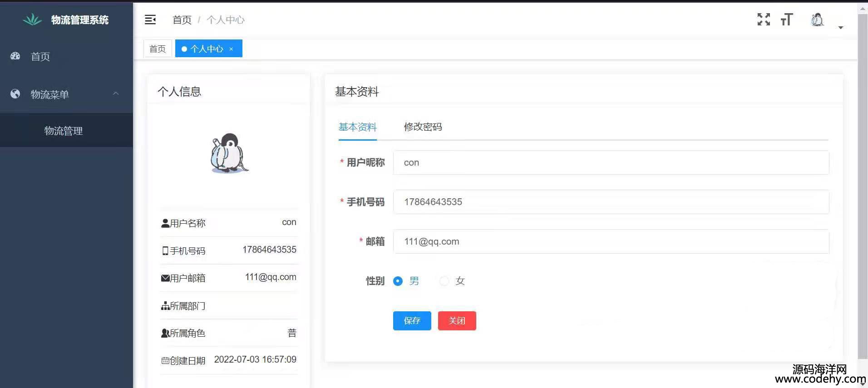868x388 pixels.
Task: Open the user dropdown arrow in header
Action: pyautogui.click(x=840, y=28)
